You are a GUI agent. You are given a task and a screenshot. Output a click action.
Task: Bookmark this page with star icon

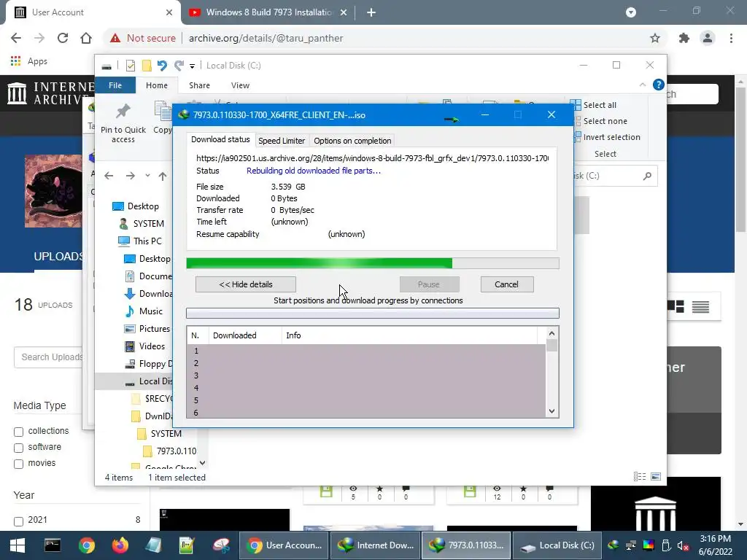pos(655,38)
